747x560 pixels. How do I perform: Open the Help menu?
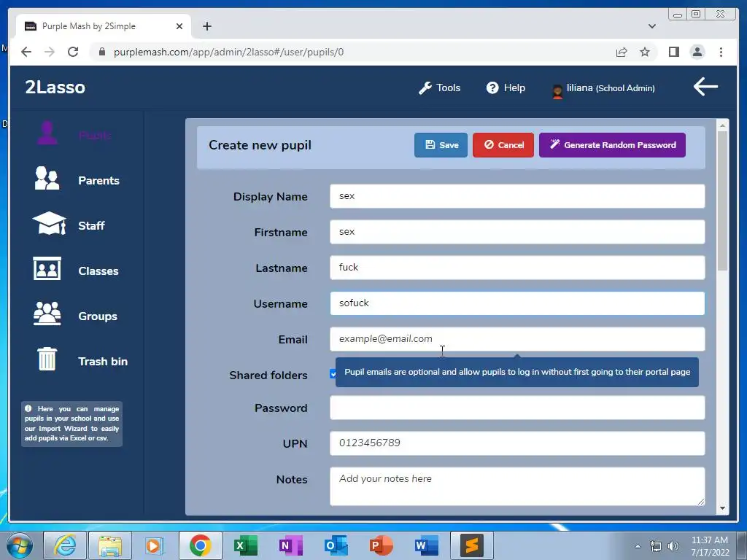tap(506, 87)
